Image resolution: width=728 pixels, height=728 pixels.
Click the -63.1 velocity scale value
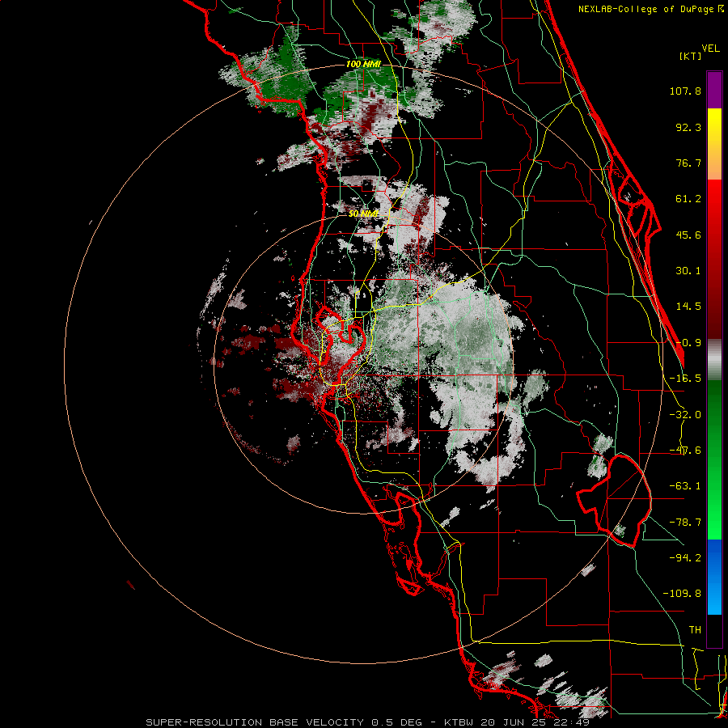coord(685,486)
